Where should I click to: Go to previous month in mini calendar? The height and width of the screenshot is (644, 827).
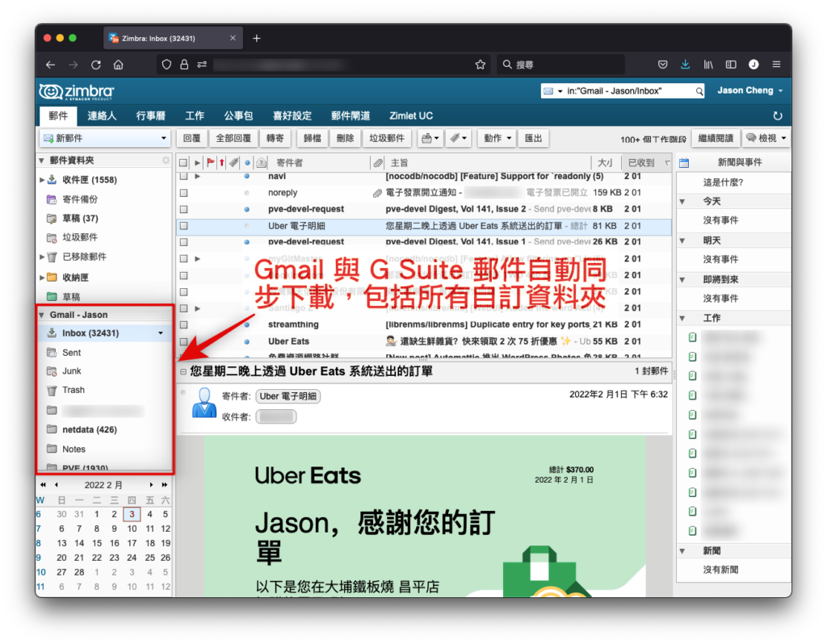pos(56,485)
